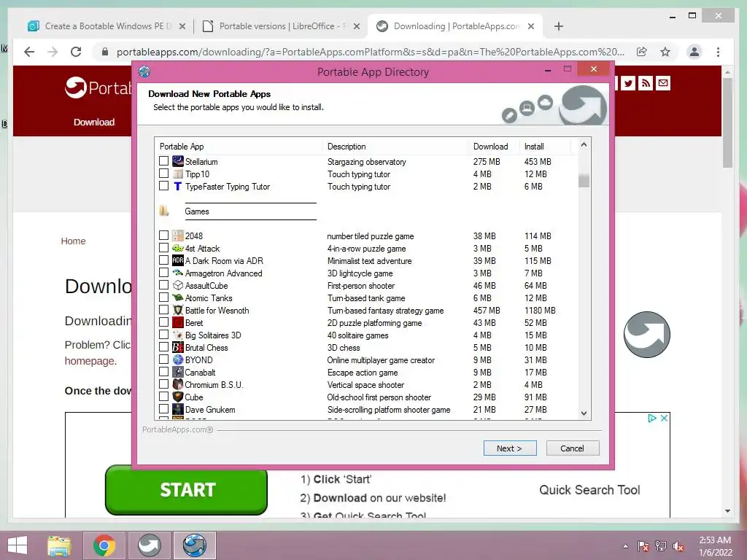Switch to Portable versions LibreOffice tab
Viewport: 747px width, 560px height.
tap(282, 26)
